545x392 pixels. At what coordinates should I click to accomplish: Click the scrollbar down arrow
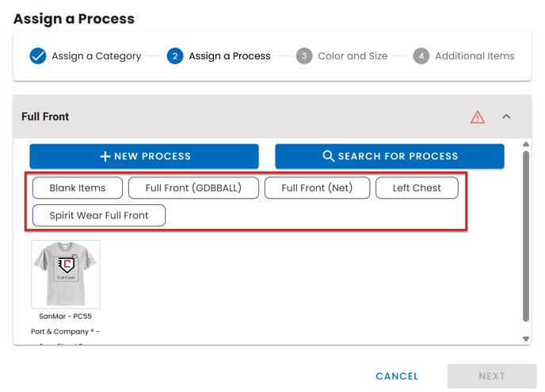[526, 339]
